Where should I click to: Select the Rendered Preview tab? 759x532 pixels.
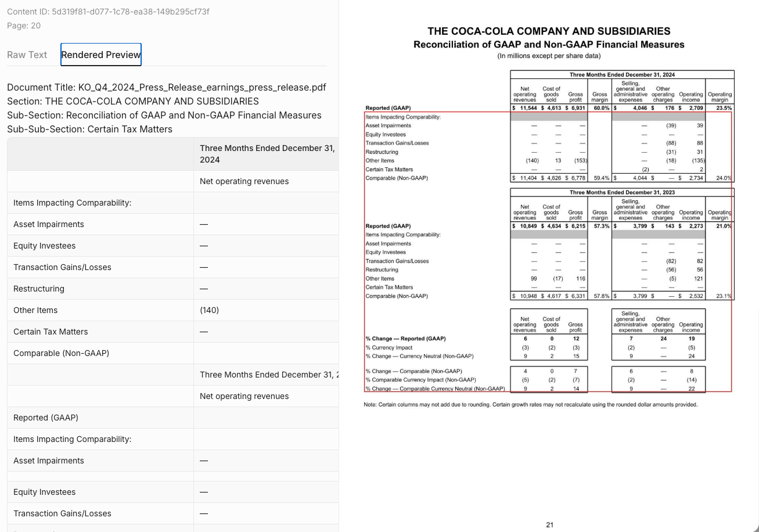[101, 55]
